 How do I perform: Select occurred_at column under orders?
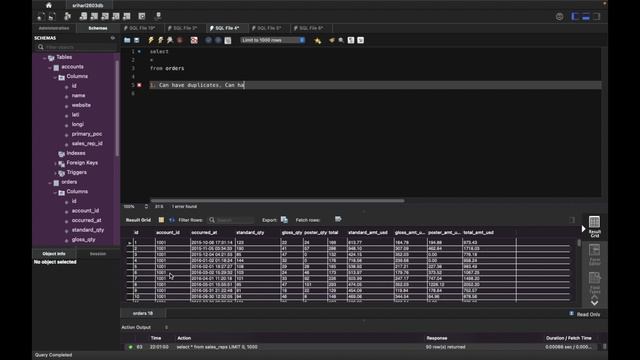86,220
